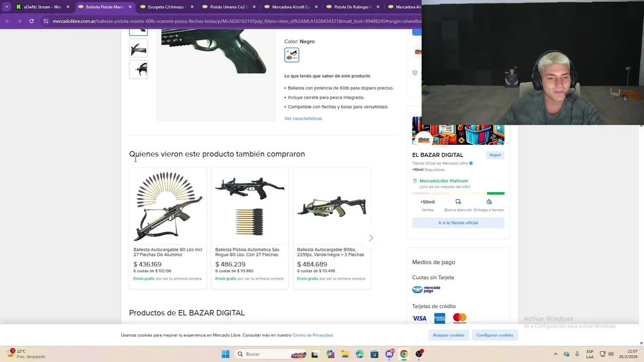The image size is (644, 362).
Task: Click the microphone tray icon
Action: pos(577,354)
